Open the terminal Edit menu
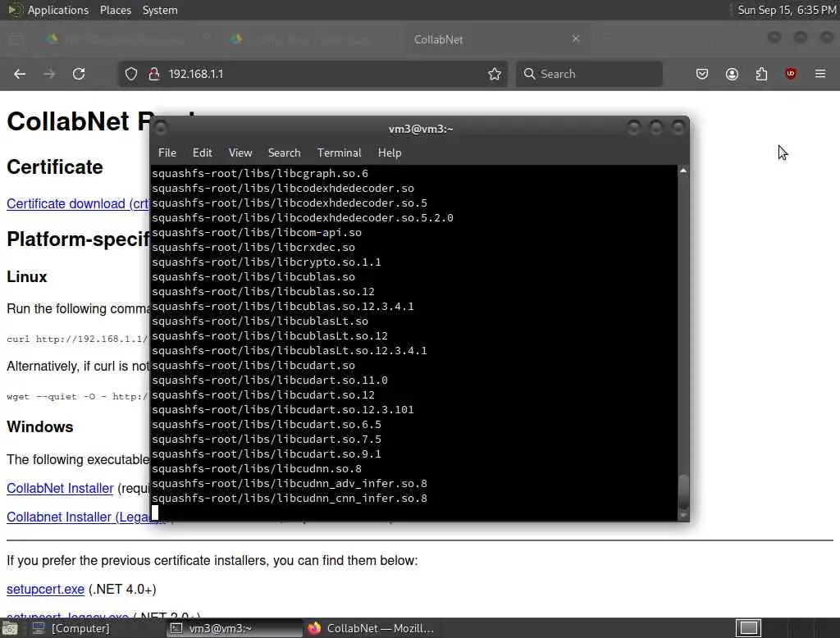Screen dimensions: 840x638 (x=202, y=153)
